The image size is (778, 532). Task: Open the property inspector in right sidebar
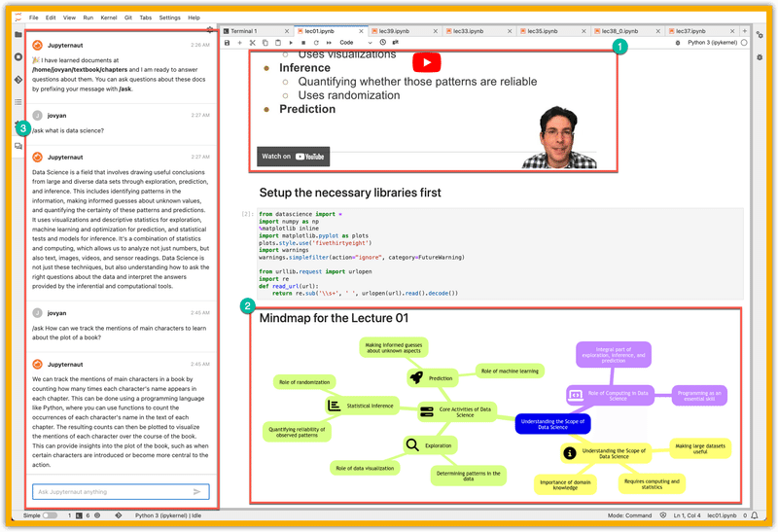pos(760,35)
